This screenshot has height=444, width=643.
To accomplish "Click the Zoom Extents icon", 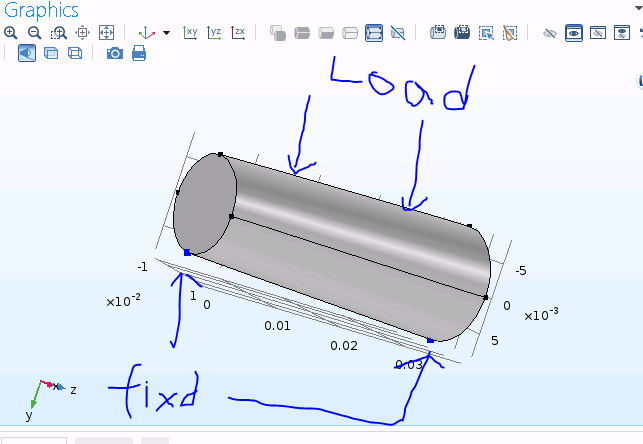I will coord(107,32).
